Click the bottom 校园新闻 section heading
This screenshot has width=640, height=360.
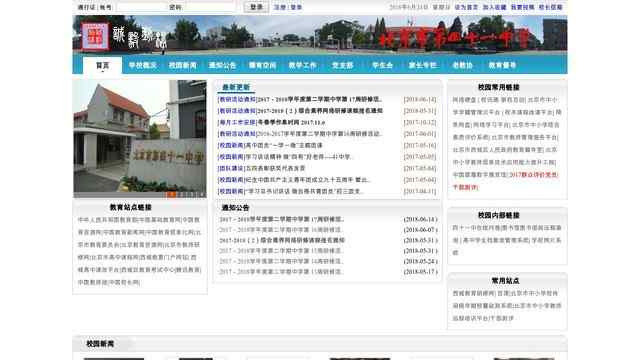tap(100, 344)
